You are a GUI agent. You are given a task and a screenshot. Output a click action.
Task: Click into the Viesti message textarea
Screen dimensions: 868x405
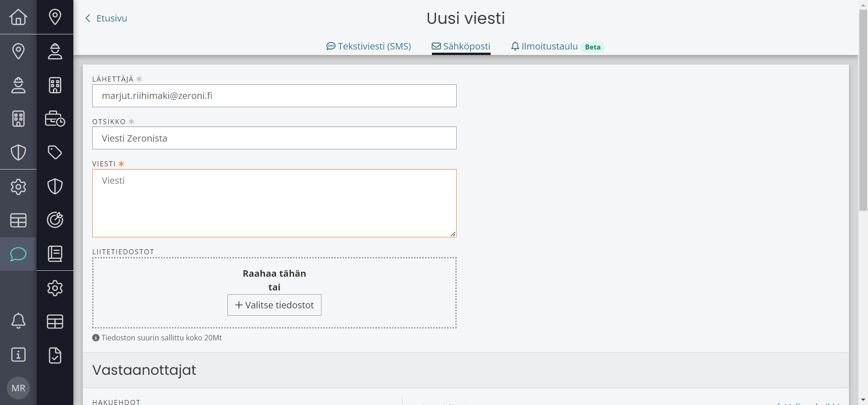coord(274,203)
